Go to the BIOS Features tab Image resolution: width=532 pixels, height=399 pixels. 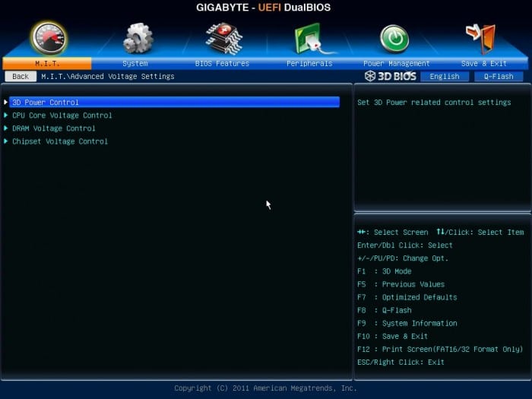coord(222,63)
